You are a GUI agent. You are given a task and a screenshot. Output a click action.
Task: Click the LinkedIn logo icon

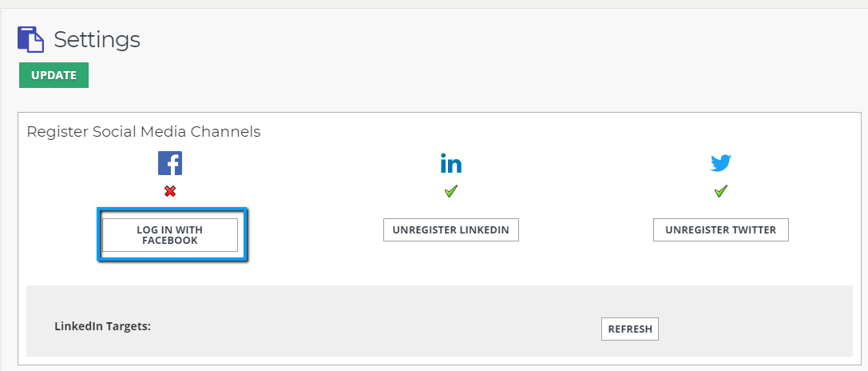click(x=451, y=164)
